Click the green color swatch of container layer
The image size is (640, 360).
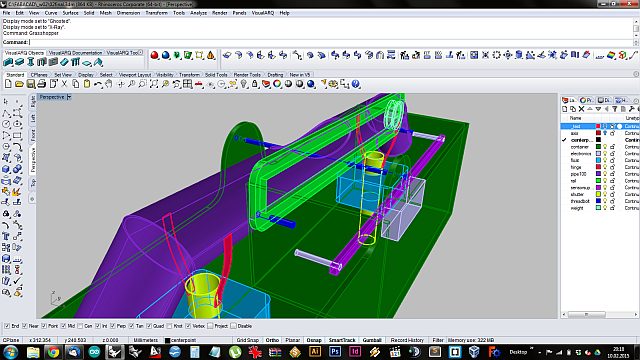tap(598, 147)
